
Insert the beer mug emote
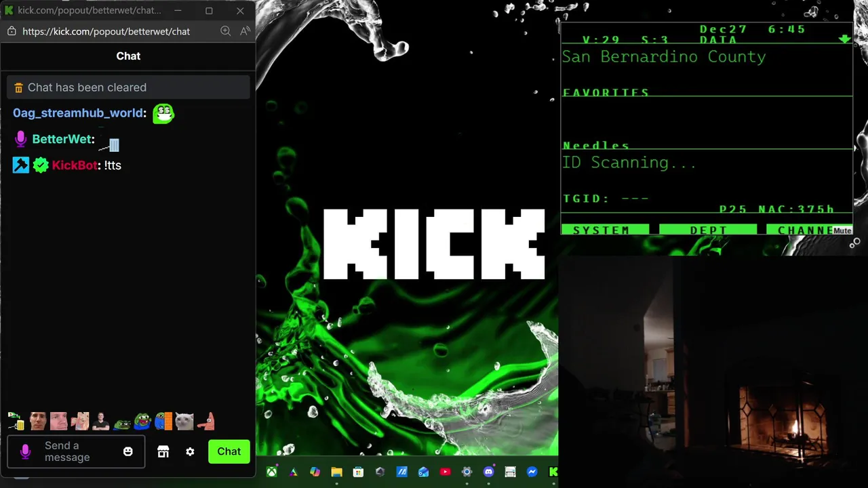point(16,422)
